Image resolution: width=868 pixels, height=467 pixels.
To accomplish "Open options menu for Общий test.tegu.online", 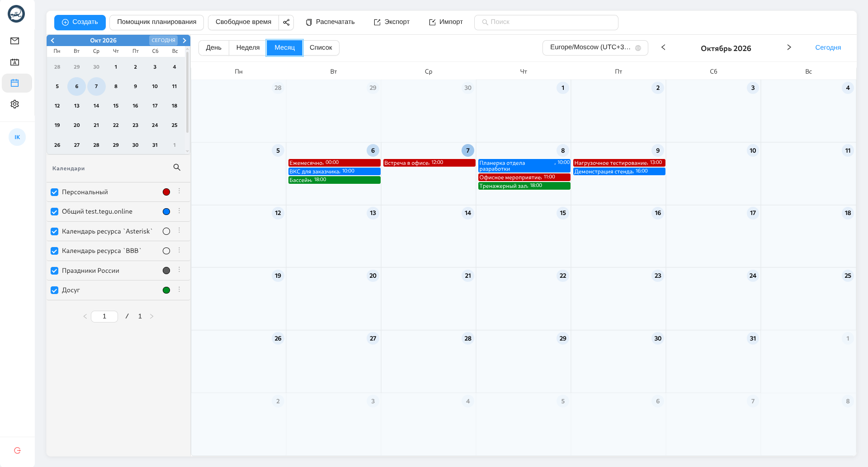I will 179,211.
